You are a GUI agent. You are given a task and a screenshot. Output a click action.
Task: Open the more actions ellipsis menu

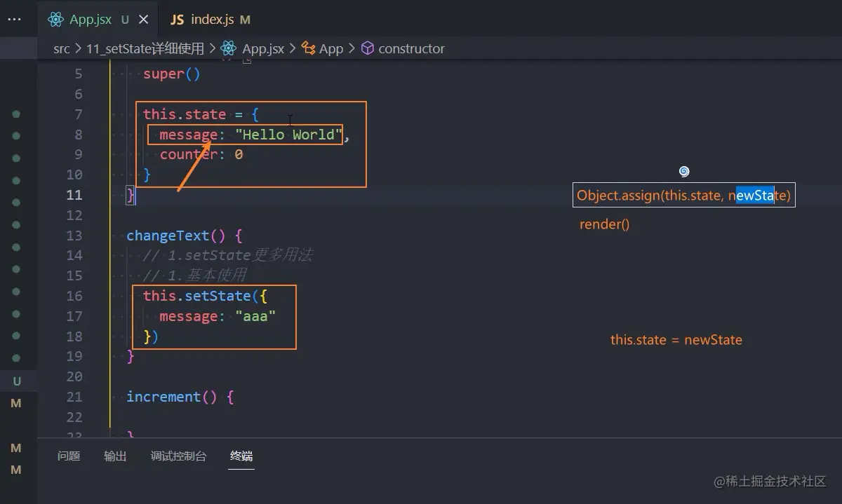click(14, 20)
